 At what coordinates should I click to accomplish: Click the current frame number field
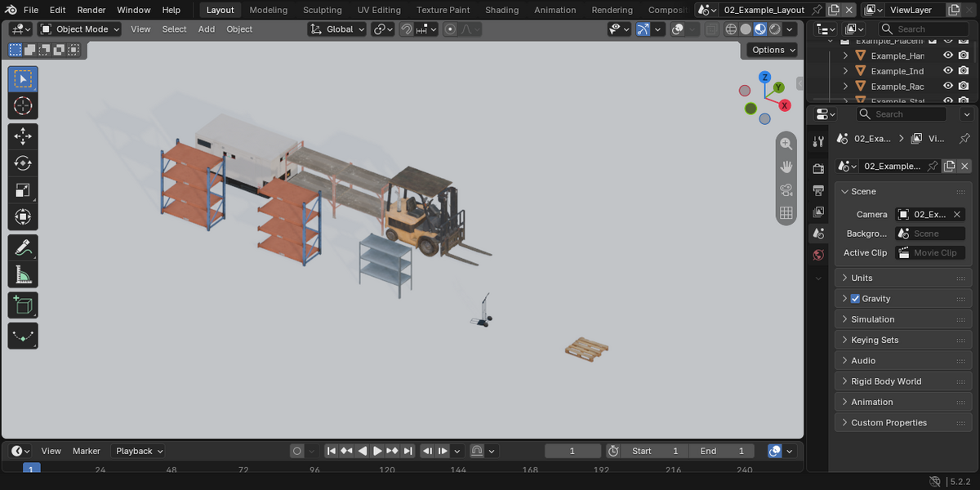pyautogui.click(x=572, y=451)
